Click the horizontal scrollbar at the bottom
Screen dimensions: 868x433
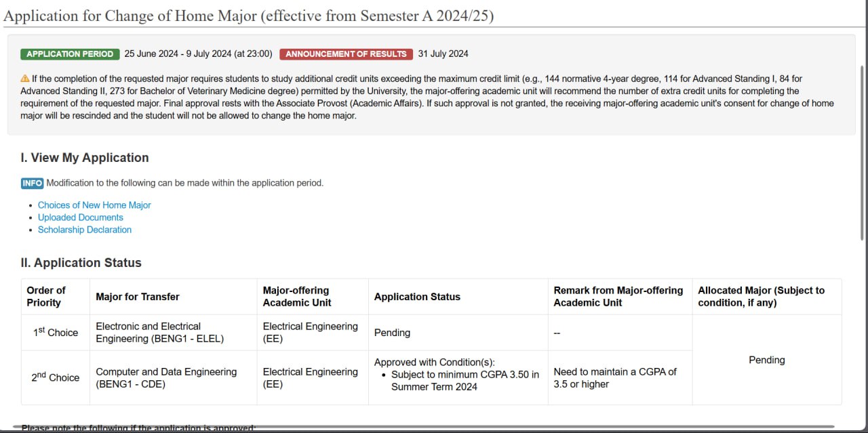point(434,428)
